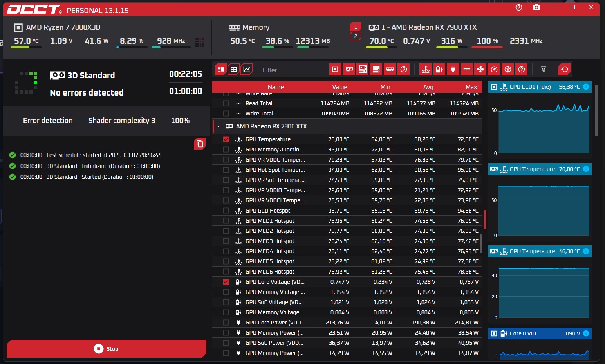
Task: Check the Write Total checkbox
Action: point(226,114)
